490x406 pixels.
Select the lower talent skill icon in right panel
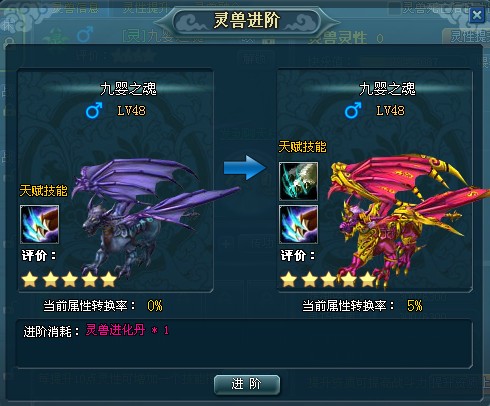tap(298, 224)
